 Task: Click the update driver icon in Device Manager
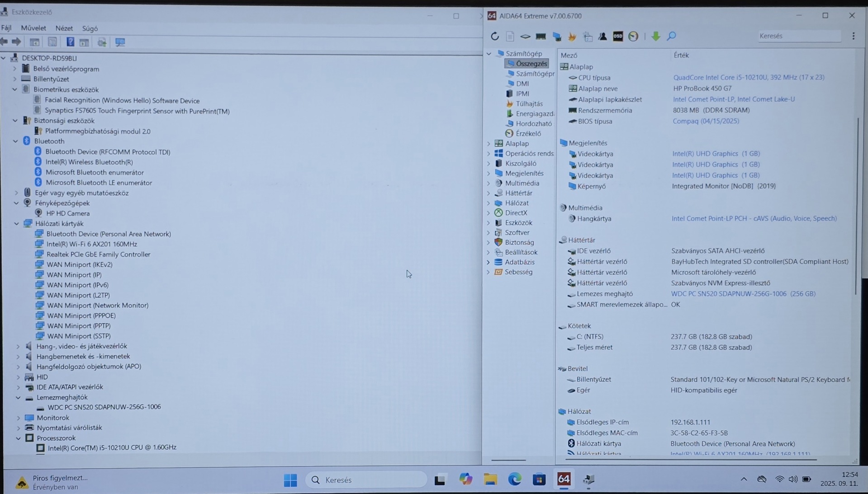(102, 42)
